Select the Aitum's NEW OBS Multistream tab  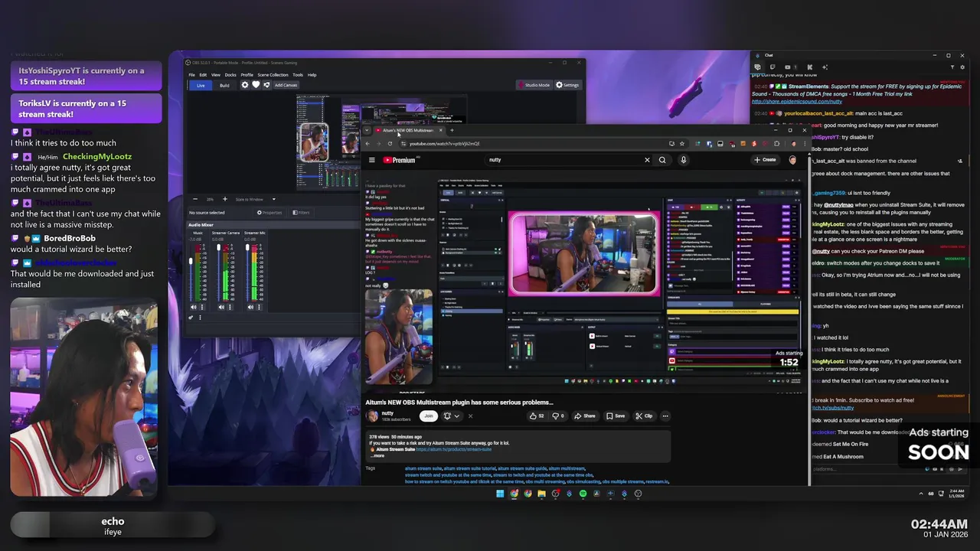coord(407,130)
